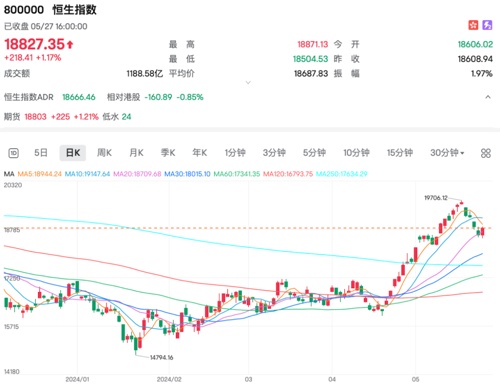The image size is (500, 388).
Task: Select the 10分钟 interval tab
Action: [x=356, y=153]
